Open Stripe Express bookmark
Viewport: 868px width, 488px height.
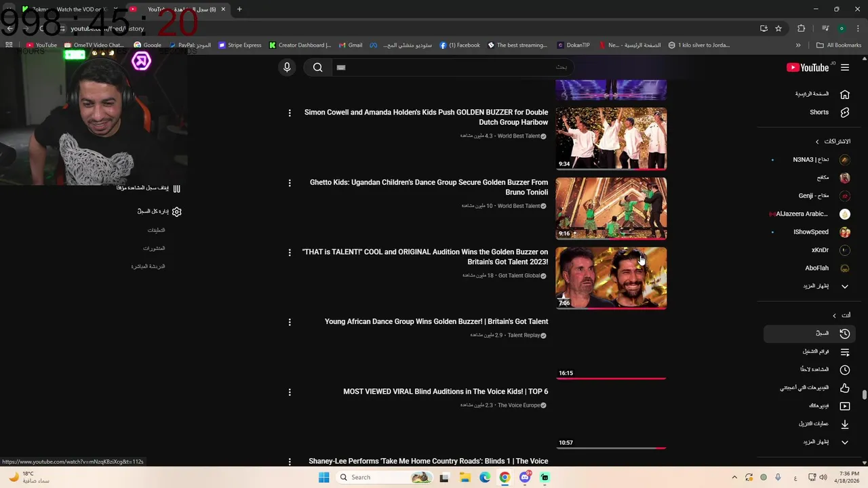click(x=240, y=45)
